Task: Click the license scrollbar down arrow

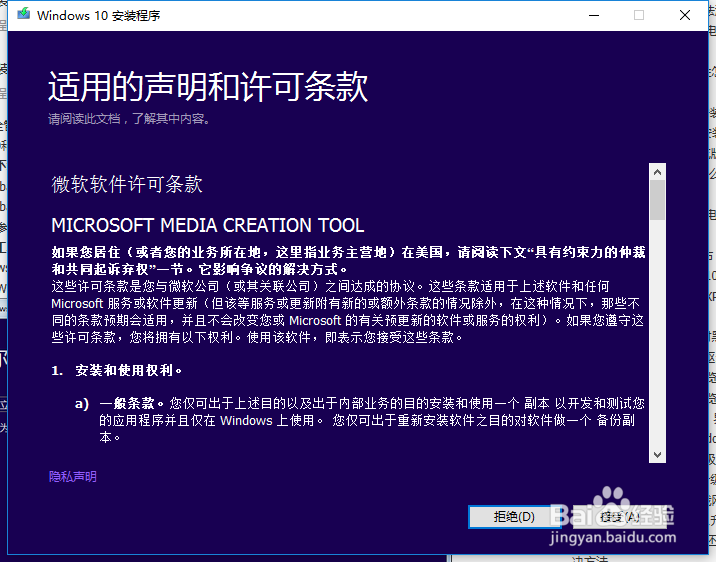Action: coord(658,455)
